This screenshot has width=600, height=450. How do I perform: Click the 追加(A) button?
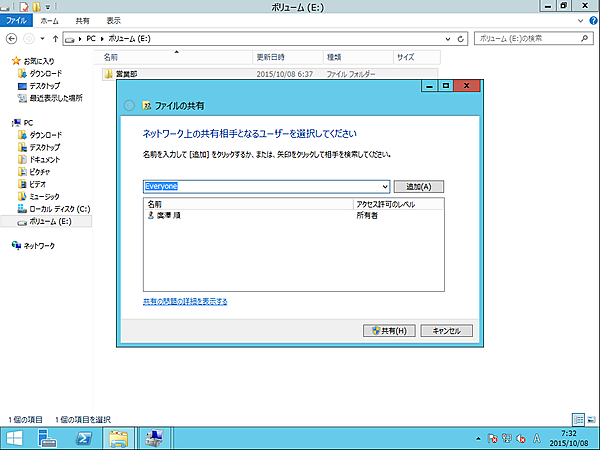419,187
